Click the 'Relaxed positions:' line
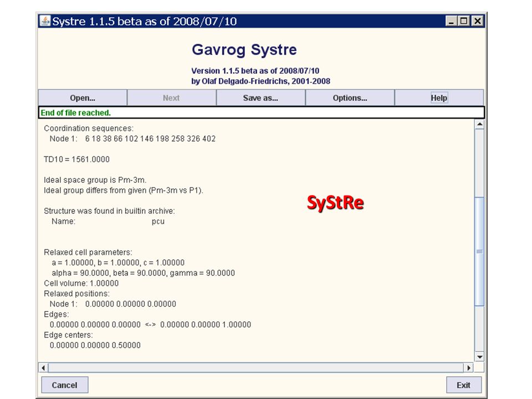 tap(76, 294)
